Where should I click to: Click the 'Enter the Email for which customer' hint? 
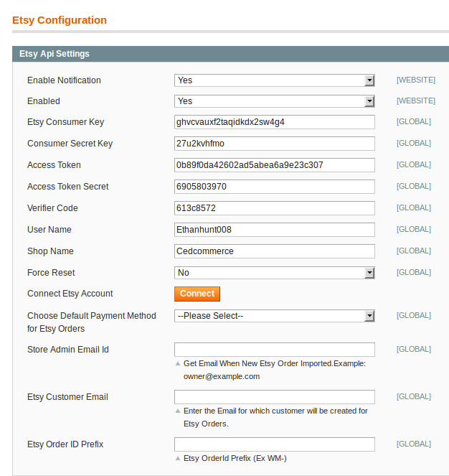tap(275, 417)
